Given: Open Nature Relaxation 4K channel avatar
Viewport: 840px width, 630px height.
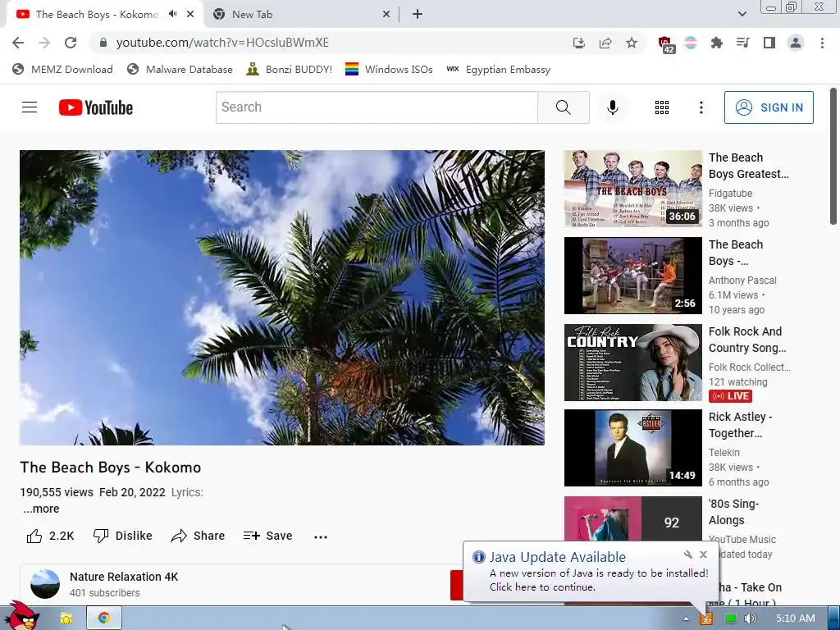Looking at the screenshot, I should [x=45, y=584].
